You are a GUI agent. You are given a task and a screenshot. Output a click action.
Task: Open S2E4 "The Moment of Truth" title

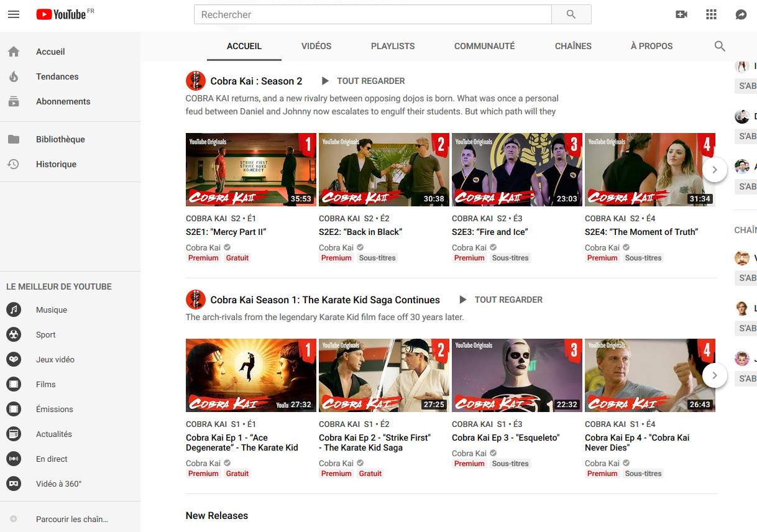[x=641, y=232]
